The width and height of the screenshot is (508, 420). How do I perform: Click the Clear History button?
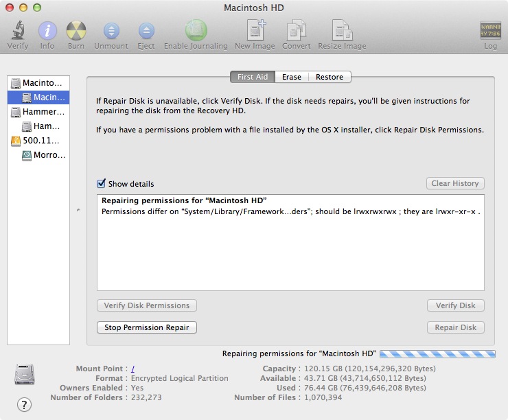tap(455, 183)
